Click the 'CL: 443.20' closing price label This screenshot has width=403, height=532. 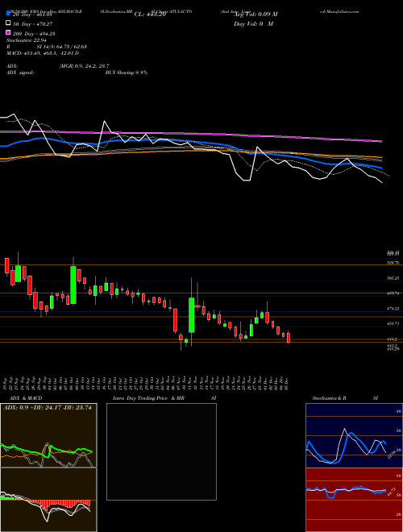(x=150, y=15)
